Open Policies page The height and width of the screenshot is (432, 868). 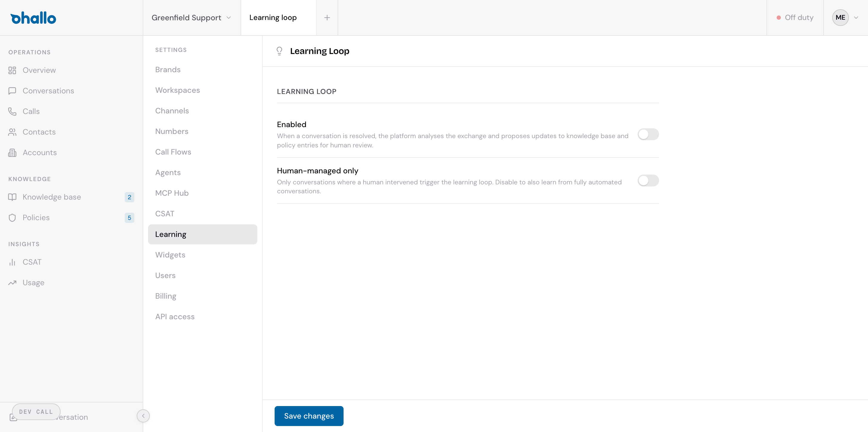(x=36, y=217)
